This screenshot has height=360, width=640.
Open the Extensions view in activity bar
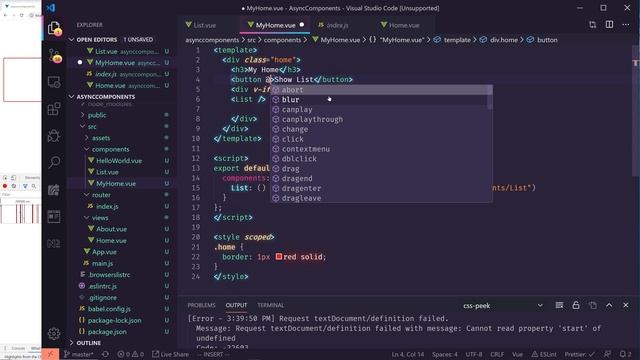click(54, 109)
